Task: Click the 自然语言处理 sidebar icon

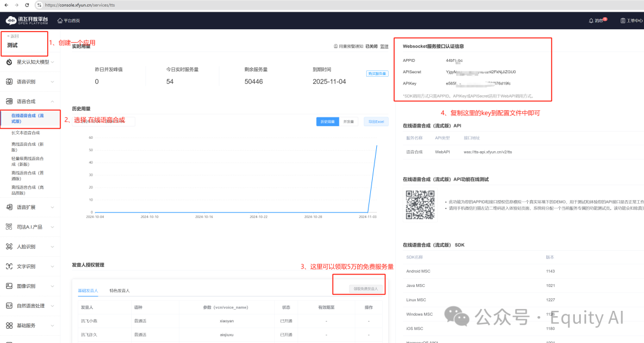Action: click(9, 305)
